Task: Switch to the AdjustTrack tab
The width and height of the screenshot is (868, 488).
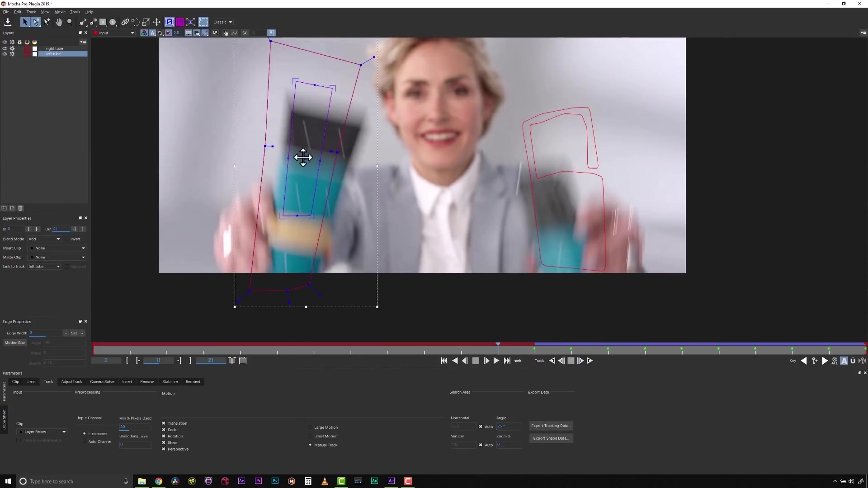Action: [71, 382]
